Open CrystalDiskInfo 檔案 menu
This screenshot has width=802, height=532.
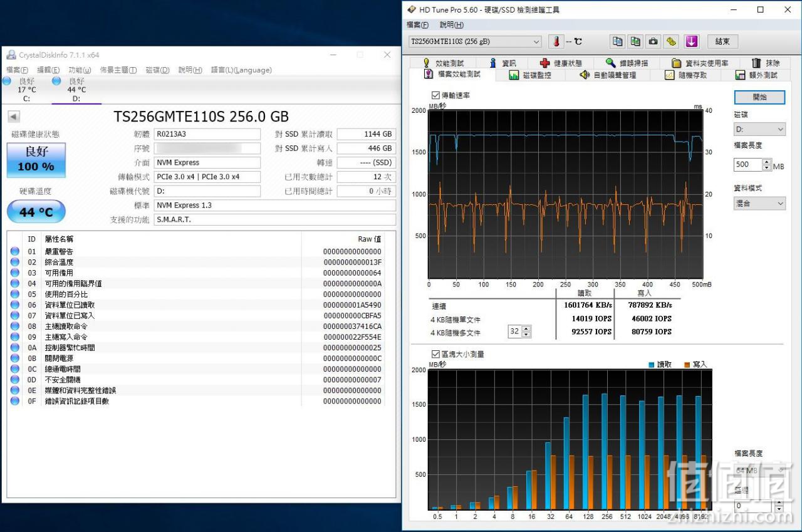coord(17,70)
